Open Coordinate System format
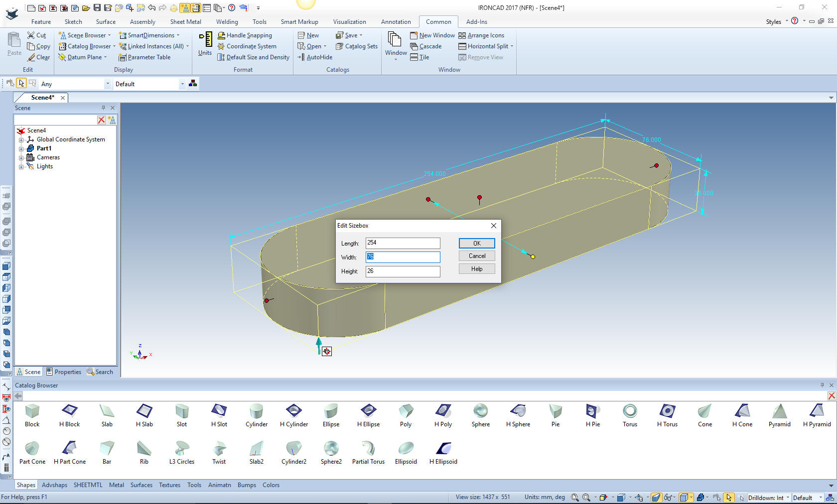Image resolution: width=837 pixels, height=504 pixels. (x=247, y=46)
